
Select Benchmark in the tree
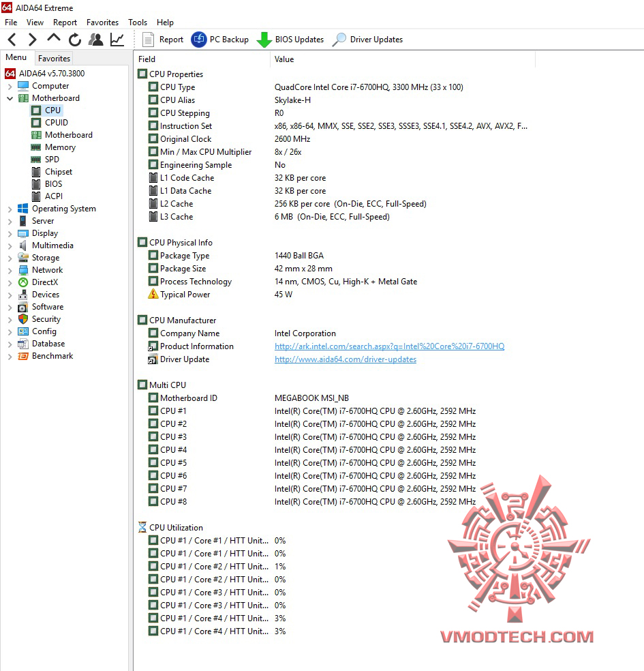(x=46, y=355)
